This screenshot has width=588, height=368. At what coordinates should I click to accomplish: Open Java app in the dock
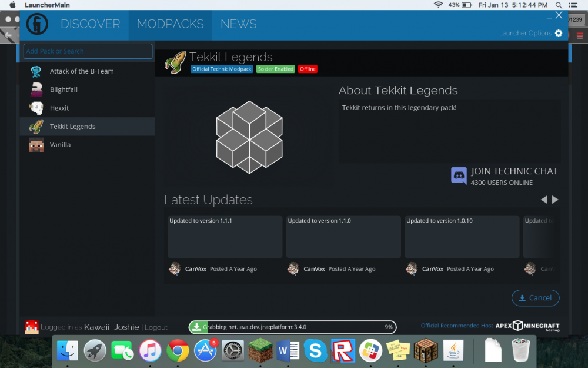(x=453, y=350)
